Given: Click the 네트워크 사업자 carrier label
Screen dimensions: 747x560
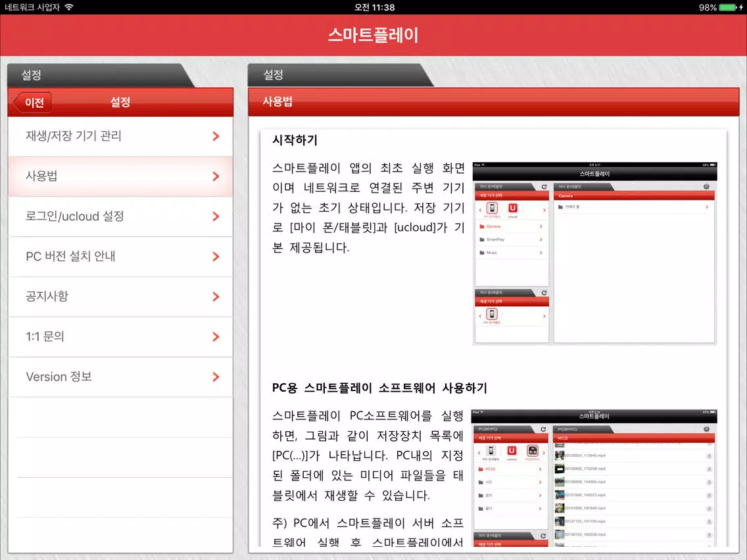Looking at the screenshot, I should (x=32, y=7).
